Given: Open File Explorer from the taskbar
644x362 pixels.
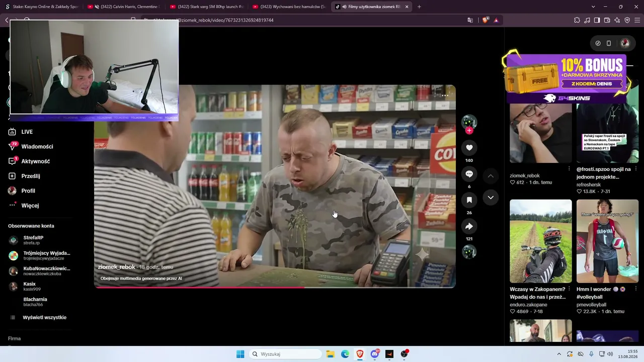Looking at the screenshot, I should pos(330,354).
